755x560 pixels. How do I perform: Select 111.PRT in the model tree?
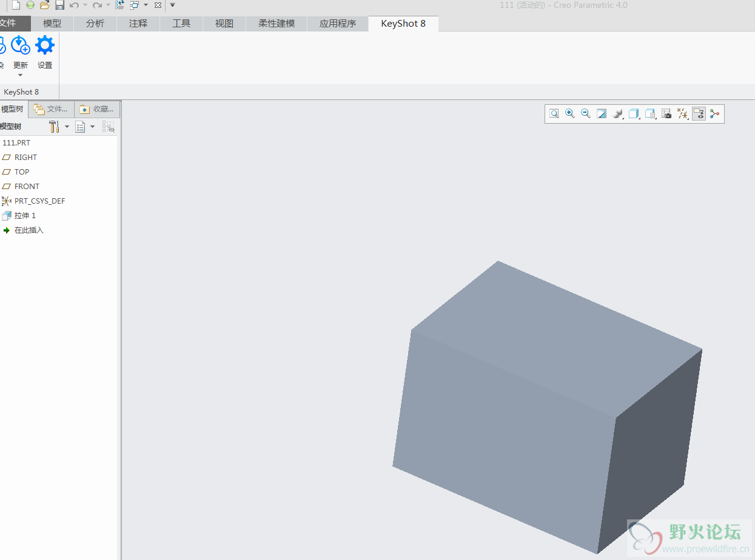[16, 143]
